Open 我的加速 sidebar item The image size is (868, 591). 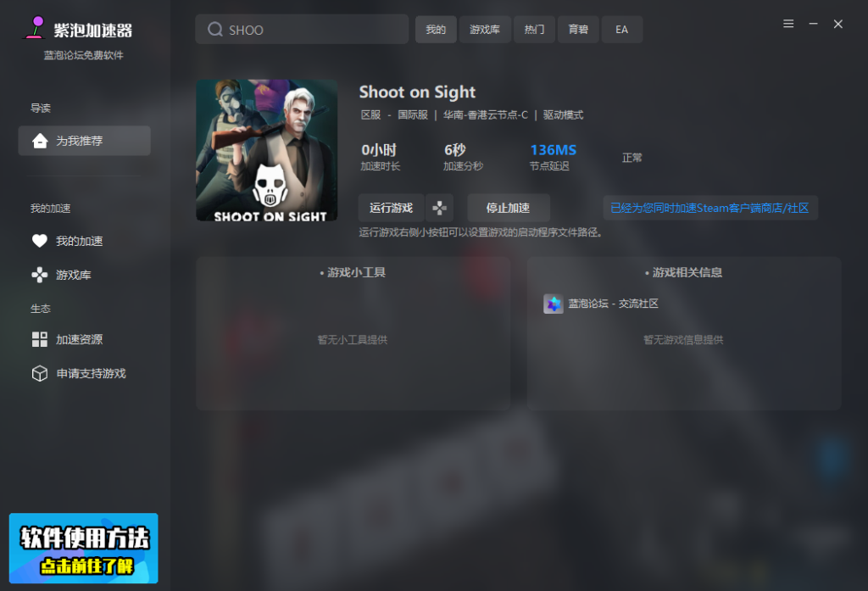click(79, 241)
